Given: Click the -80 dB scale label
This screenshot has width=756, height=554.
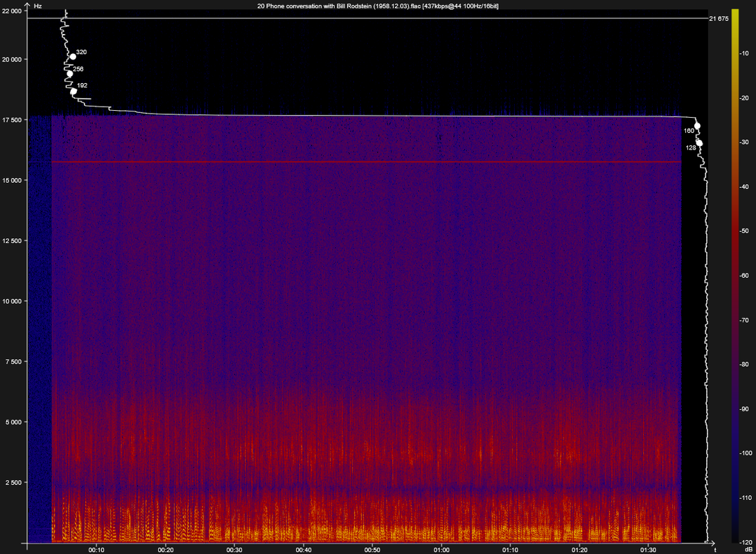Looking at the screenshot, I should (x=744, y=364).
